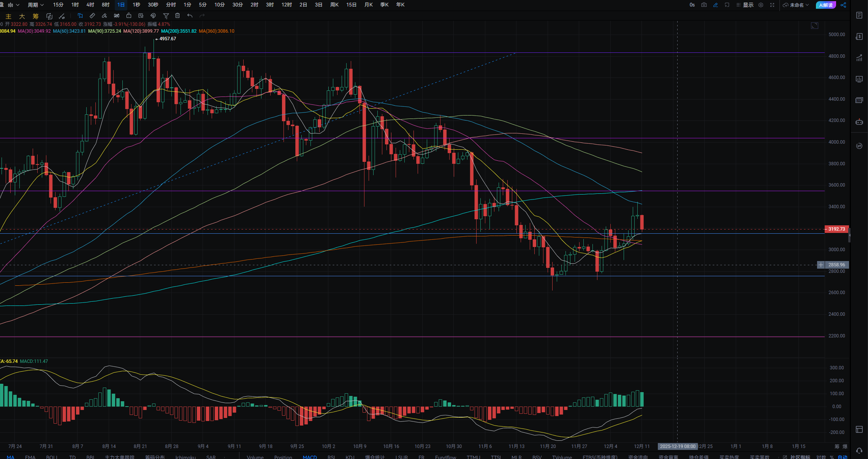Toggle the pencil drawing mode icon
This screenshot has height=459, width=868.
716,5
